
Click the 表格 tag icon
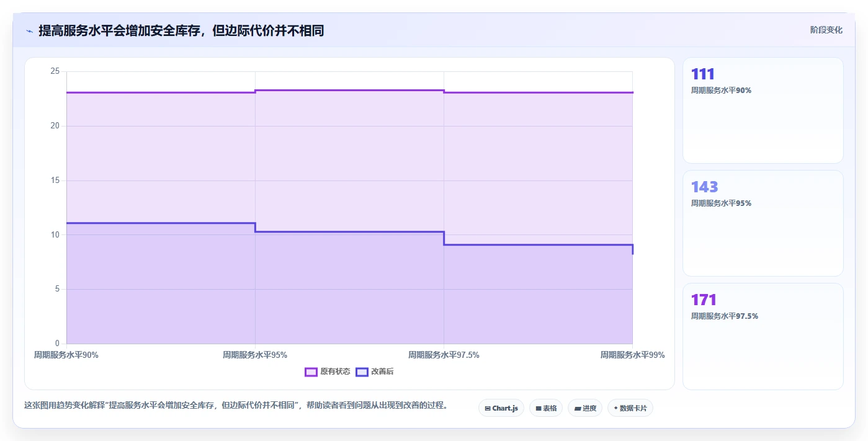pyautogui.click(x=539, y=408)
